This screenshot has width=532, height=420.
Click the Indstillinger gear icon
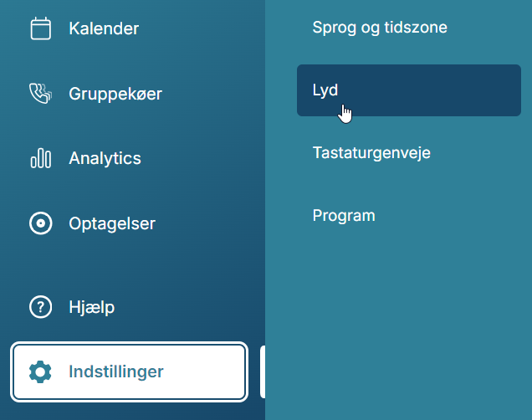[40, 371]
